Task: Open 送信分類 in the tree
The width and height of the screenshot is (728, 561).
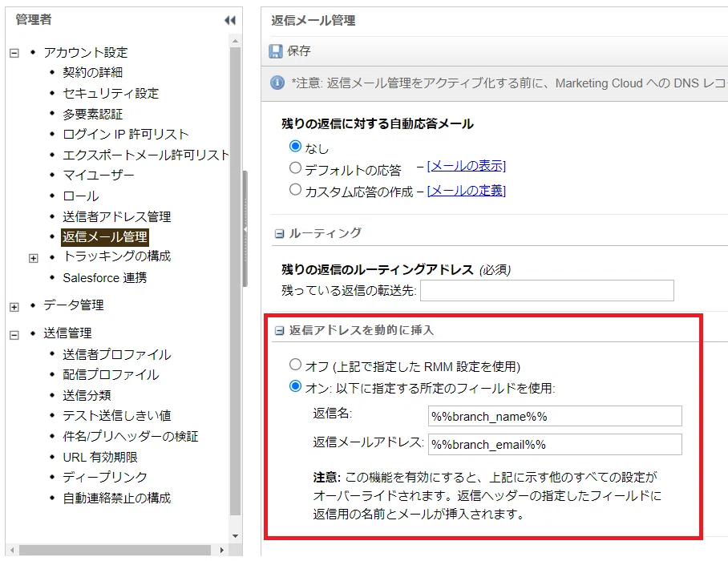Action: [x=87, y=395]
